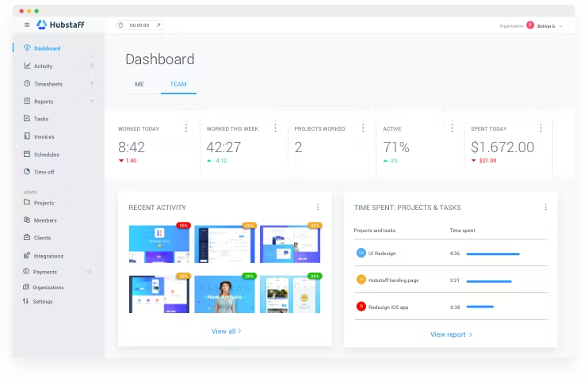Click the Organizations building icon

pyautogui.click(x=26, y=287)
